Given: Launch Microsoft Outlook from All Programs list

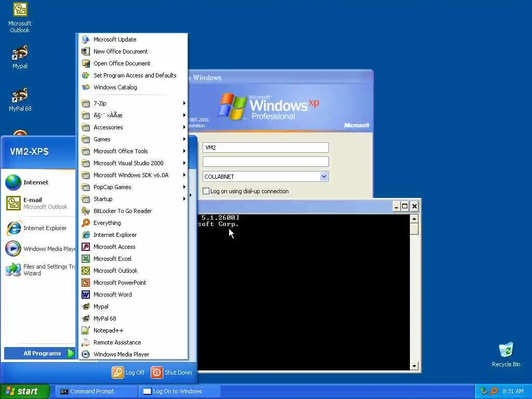Looking at the screenshot, I should coord(132,271).
